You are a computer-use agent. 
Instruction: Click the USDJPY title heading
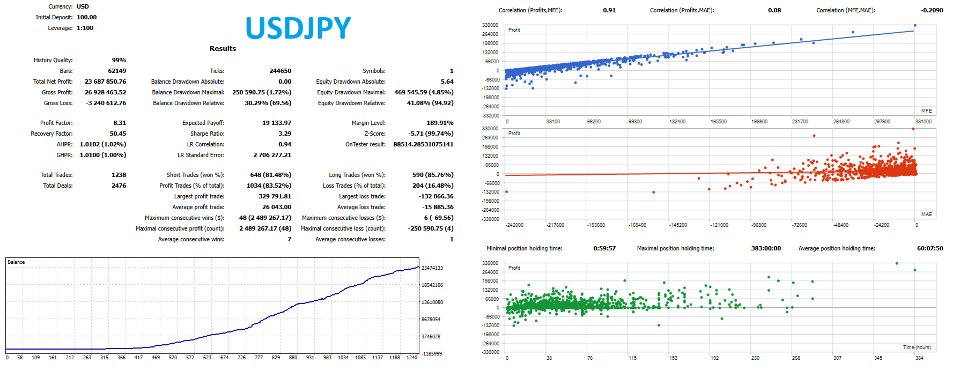tap(299, 28)
